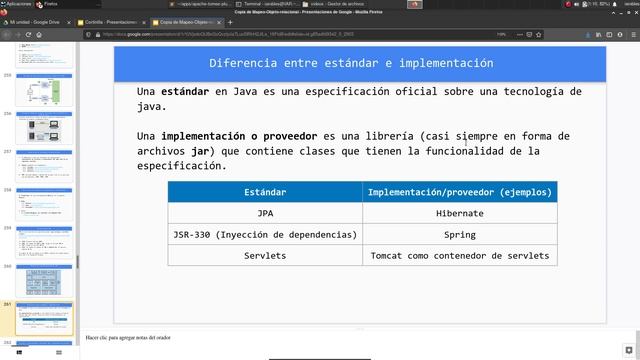The width and height of the screenshot is (640, 360).
Task: Click the browser forward arrow
Action: point(18,35)
